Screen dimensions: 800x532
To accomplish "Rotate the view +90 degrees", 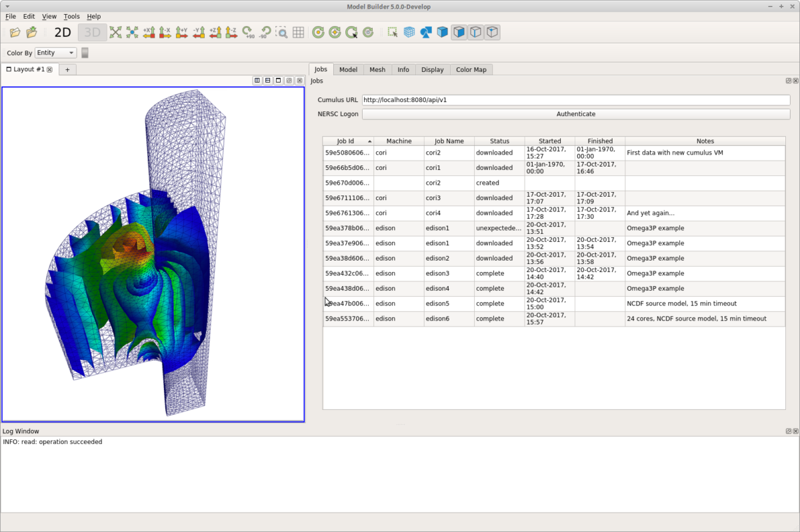I will [x=249, y=32].
